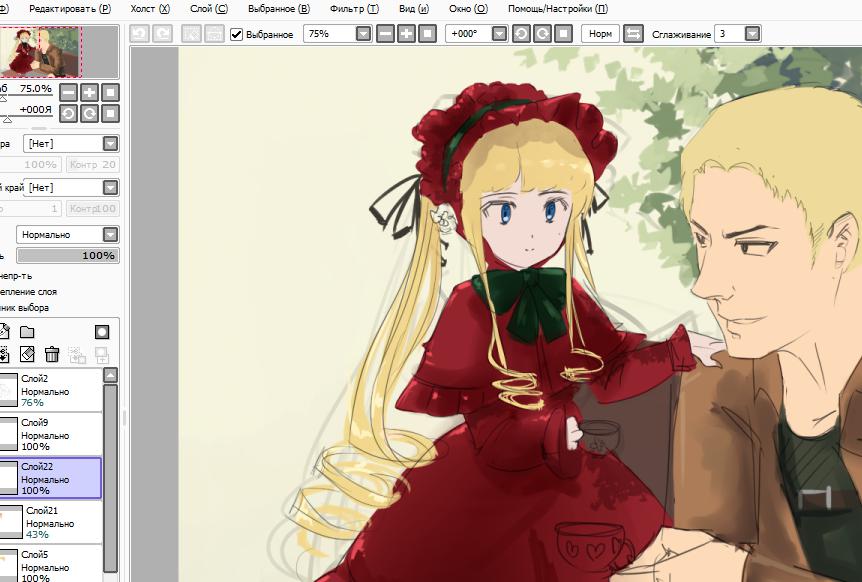This screenshot has width=862, height=582.
Task: Click the Undo arrow in the top toolbar
Action: point(140,34)
